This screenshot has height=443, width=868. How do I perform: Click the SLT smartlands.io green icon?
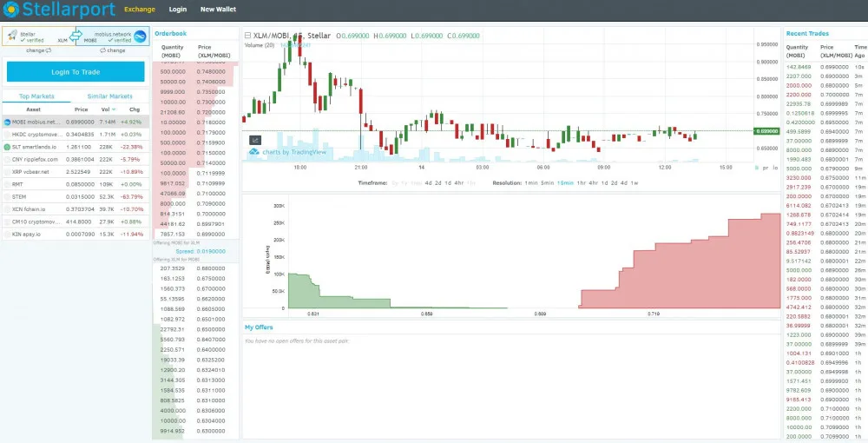(7, 147)
